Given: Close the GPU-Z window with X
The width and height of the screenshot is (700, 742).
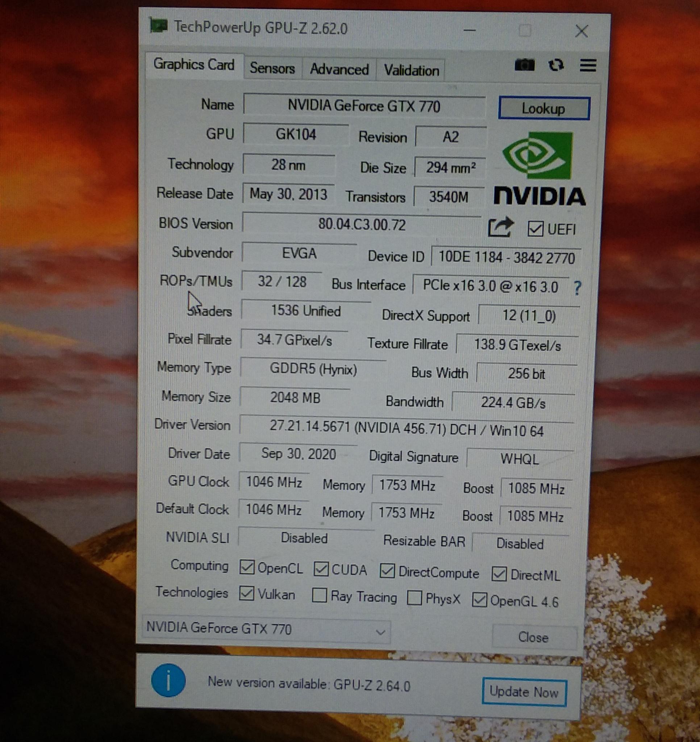Looking at the screenshot, I should pos(581,32).
